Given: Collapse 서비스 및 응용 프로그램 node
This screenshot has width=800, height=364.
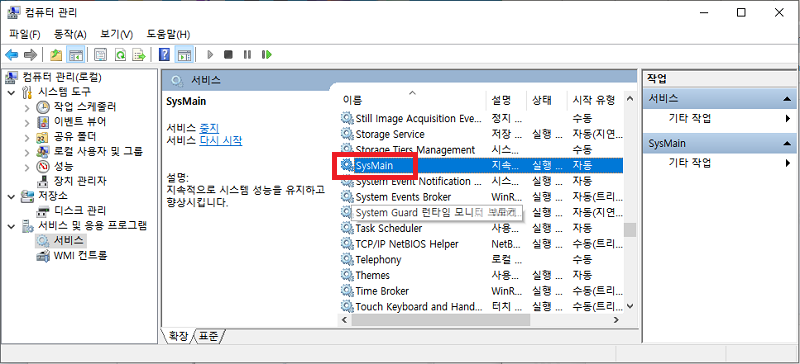Looking at the screenshot, I should tap(12, 226).
